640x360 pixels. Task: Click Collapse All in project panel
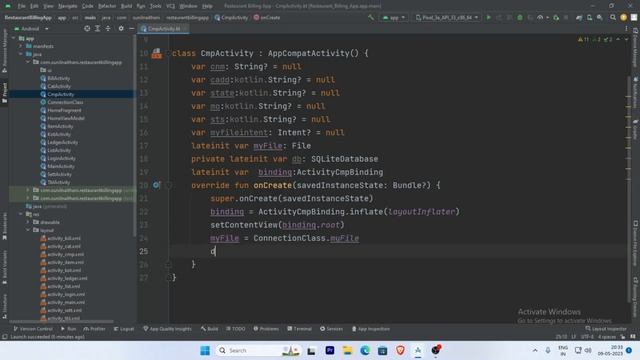tap(108, 29)
